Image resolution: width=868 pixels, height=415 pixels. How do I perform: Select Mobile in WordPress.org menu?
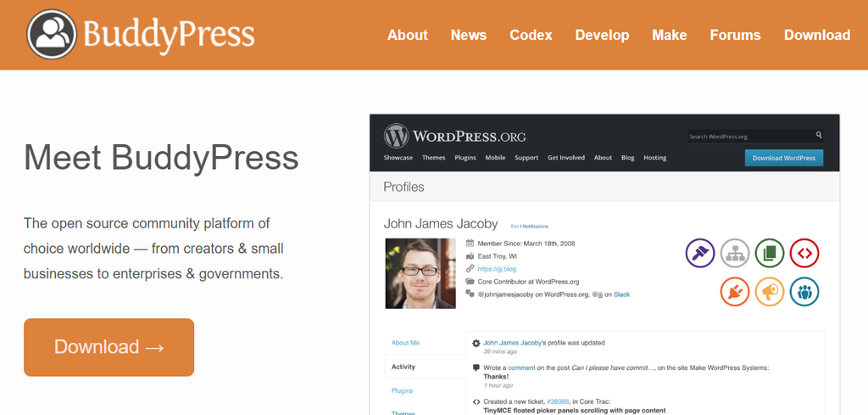click(495, 158)
